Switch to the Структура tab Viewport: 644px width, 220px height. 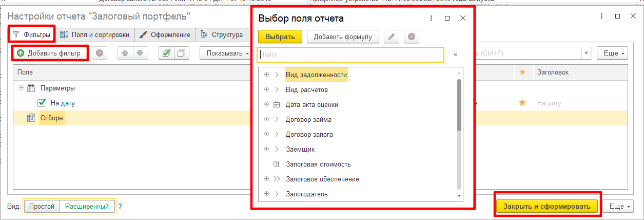[x=222, y=35]
